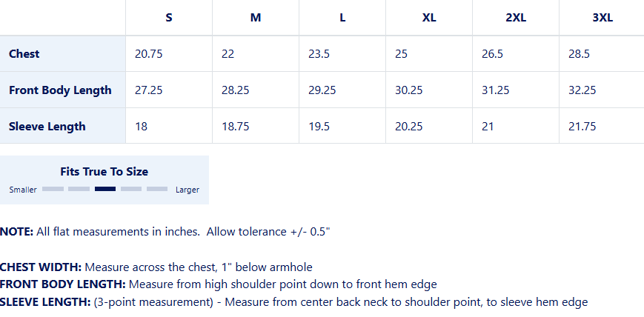Viewport: 644px width, 317px height.
Task: Click the NOTE tolerance text line
Action: [165, 232]
